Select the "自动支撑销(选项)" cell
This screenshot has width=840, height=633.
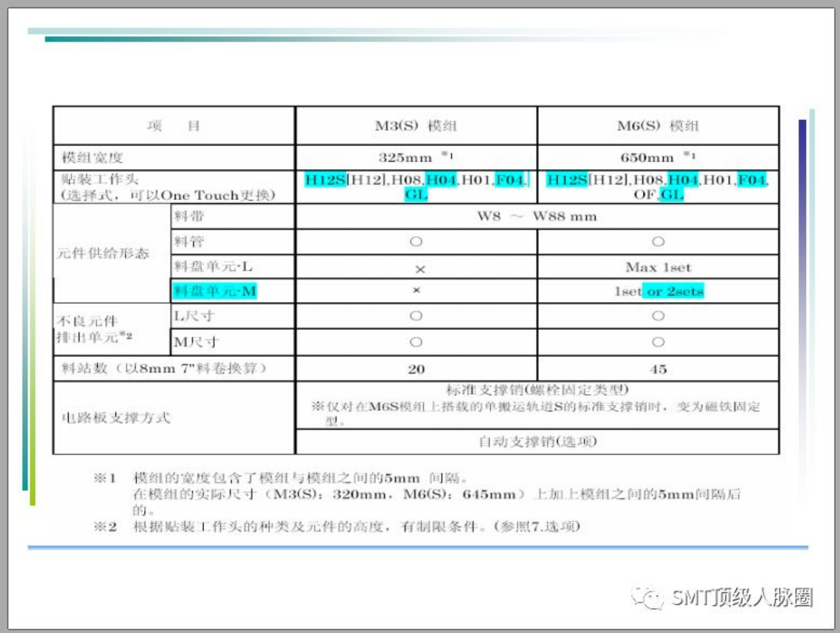(537, 442)
